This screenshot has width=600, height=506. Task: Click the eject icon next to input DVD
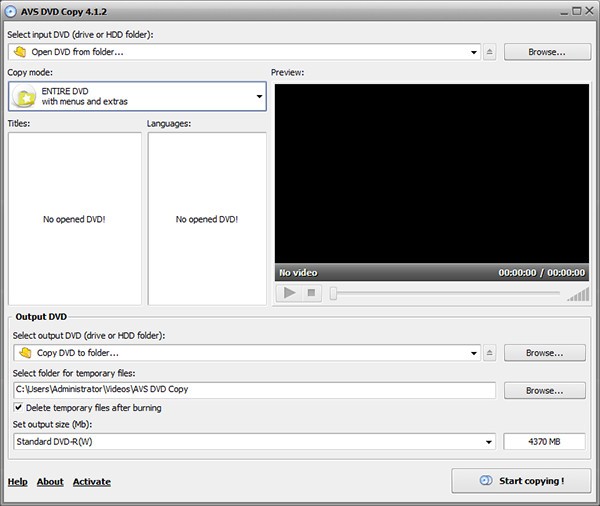tap(490, 52)
